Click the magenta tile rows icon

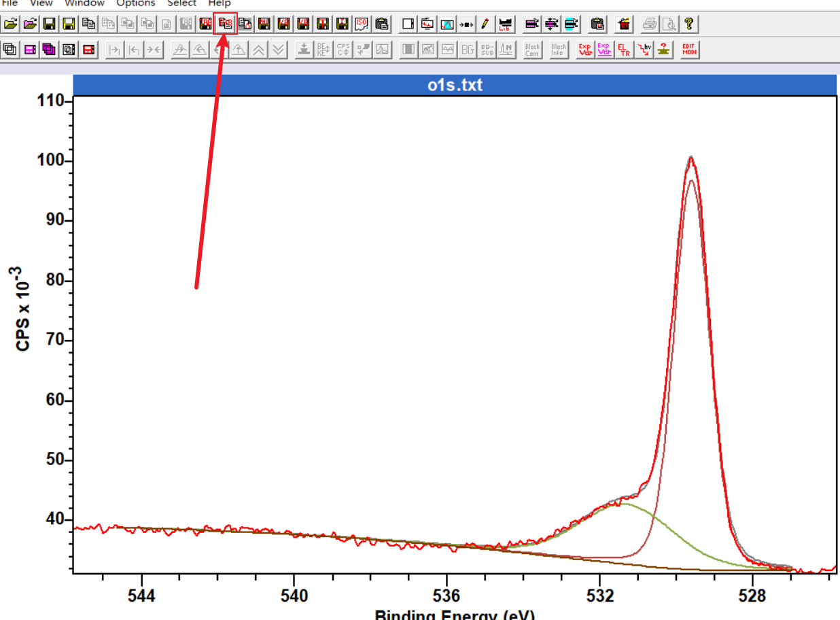click(x=30, y=50)
